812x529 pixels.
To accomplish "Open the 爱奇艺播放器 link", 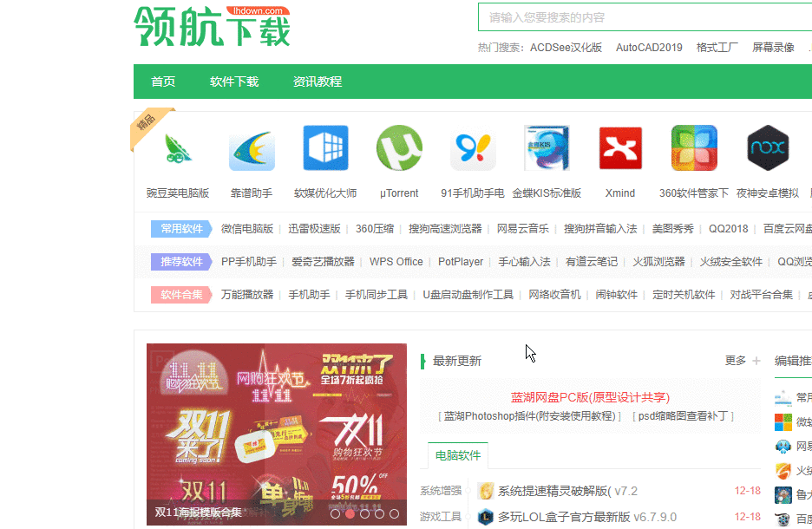I will [x=323, y=262].
